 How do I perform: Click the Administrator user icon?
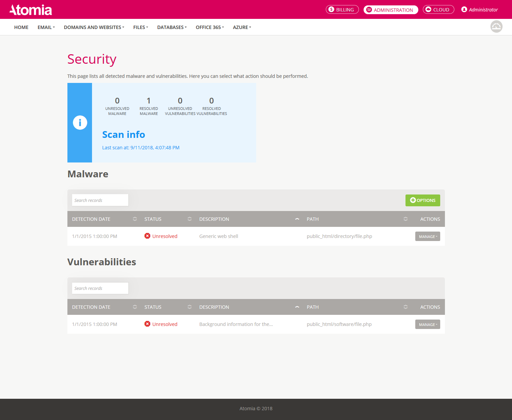464,9
